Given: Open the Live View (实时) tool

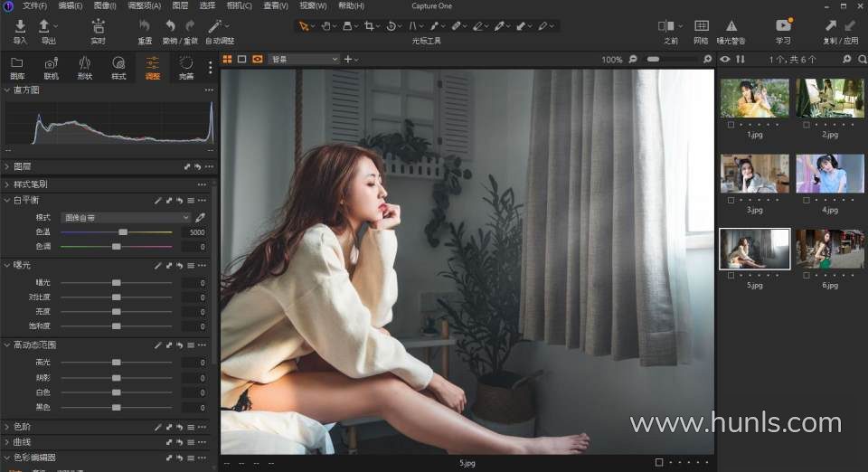Looking at the screenshot, I should pyautogui.click(x=98, y=26).
